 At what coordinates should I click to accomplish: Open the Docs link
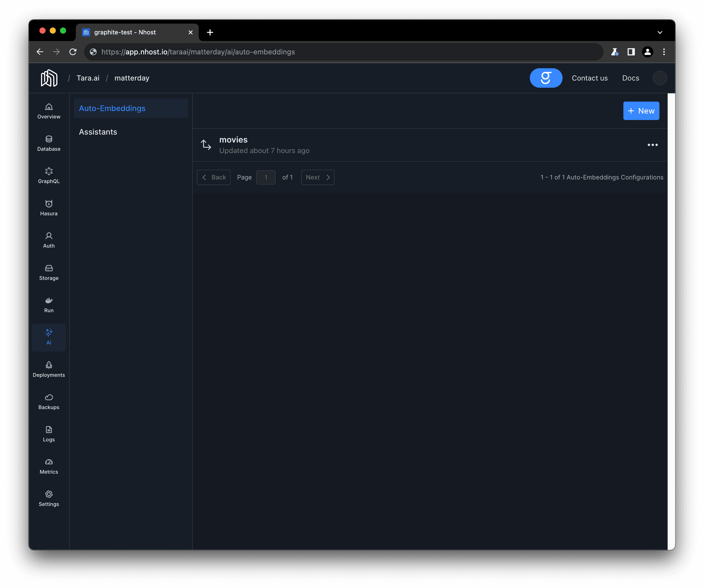[630, 78]
